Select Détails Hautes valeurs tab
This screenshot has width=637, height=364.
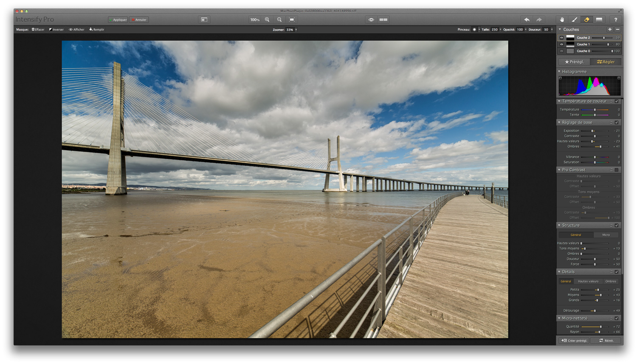pos(588,282)
